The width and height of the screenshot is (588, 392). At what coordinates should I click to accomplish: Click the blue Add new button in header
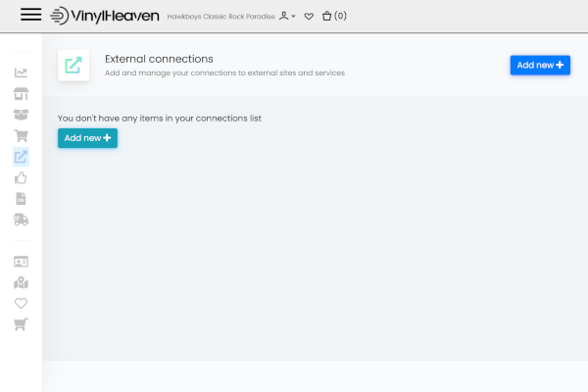click(540, 65)
